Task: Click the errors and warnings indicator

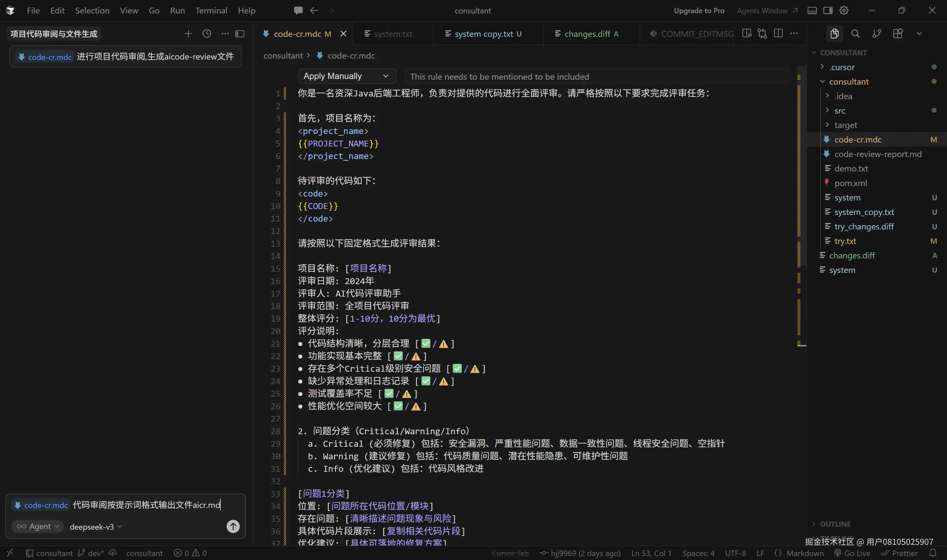Action: click(x=190, y=553)
